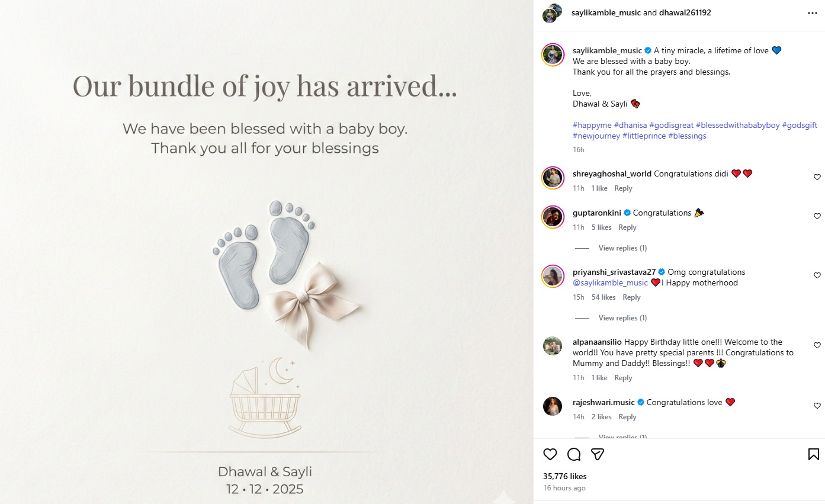Screen dimensions: 825x504
Task: Click saylikamble_music avatar in caption
Action: coord(553,55)
